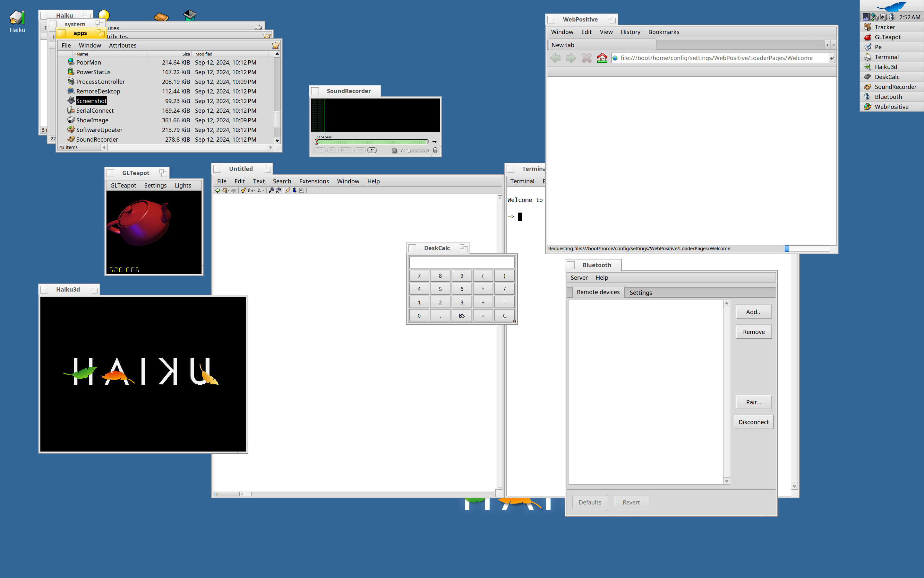This screenshot has height=578, width=924.
Task: Open the home page icon in WebPositive
Action: (x=602, y=58)
